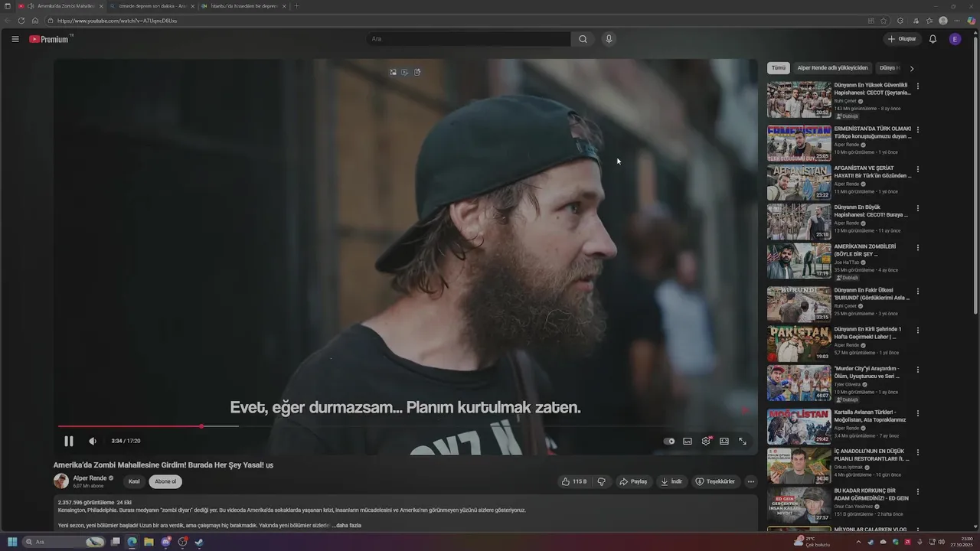Click the browser back arrow
The height and width of the screenshot is (551, 980).
(8, 21)
